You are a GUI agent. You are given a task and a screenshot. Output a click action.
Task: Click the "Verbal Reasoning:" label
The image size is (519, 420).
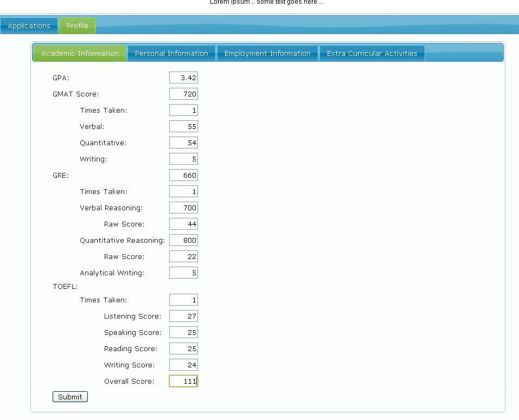tap(111, 208)
